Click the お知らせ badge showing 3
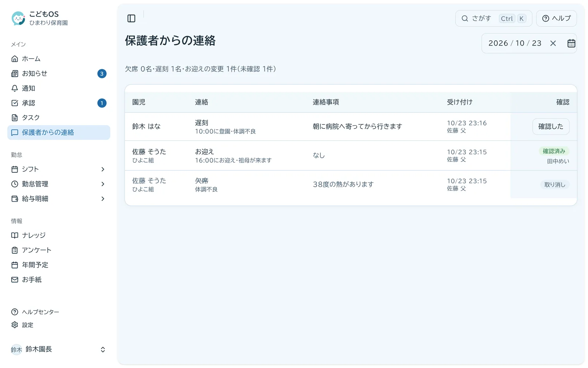Viewport: 588px width, 368px height. point(102,74)
